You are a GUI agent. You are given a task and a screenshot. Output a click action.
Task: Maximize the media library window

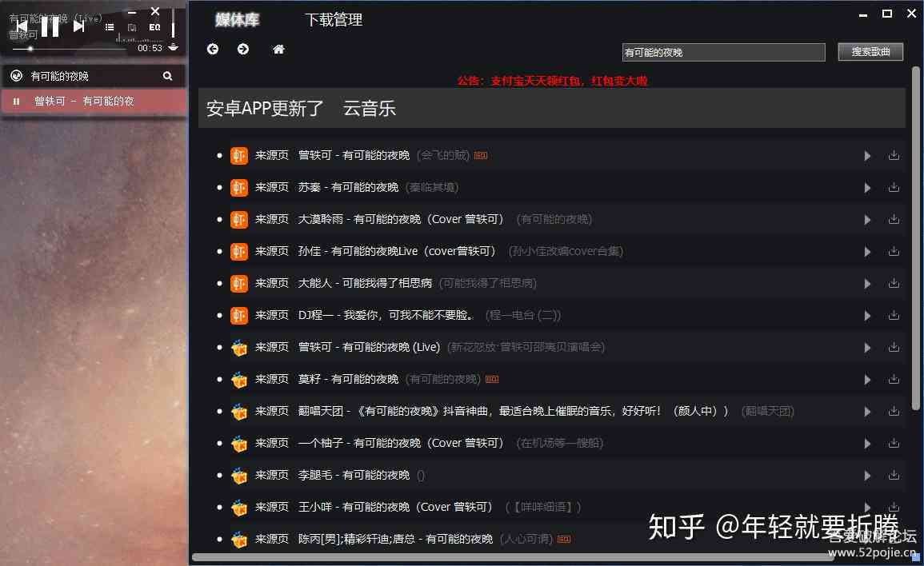point(887,14)
